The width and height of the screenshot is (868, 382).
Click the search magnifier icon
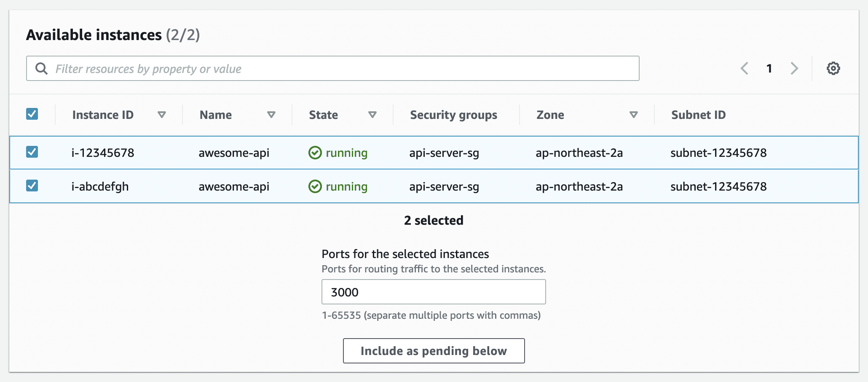click(41, 68)
